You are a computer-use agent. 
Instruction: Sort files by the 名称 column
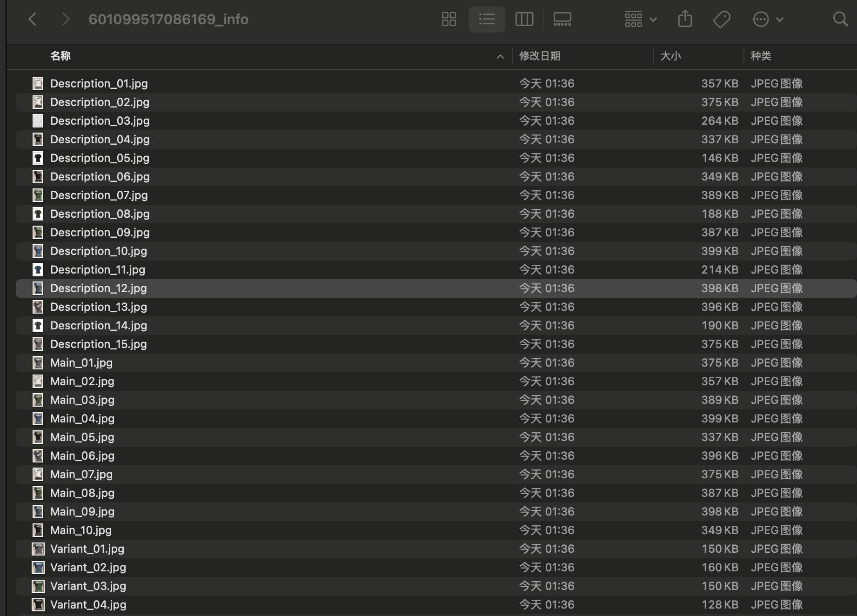tap(60, 56)
